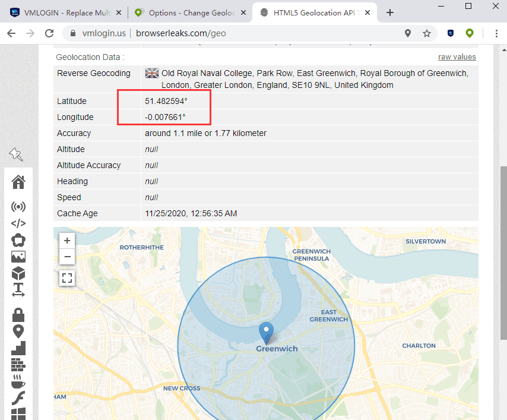
Task: Zoom out on the map
Action: pos(67,257)
